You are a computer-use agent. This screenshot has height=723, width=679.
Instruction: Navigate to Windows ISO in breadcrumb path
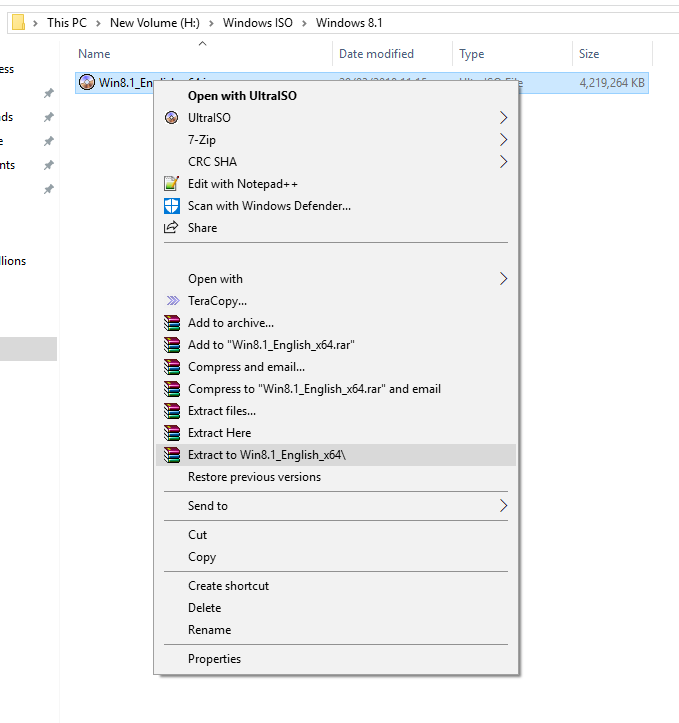[x=257, y=22]
